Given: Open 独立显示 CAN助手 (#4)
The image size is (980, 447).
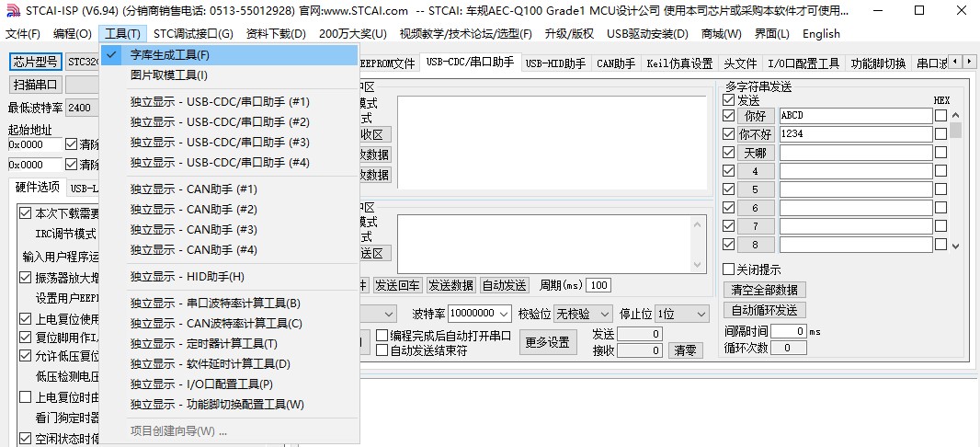Looking at the screenshot, I should coord(230,250).
